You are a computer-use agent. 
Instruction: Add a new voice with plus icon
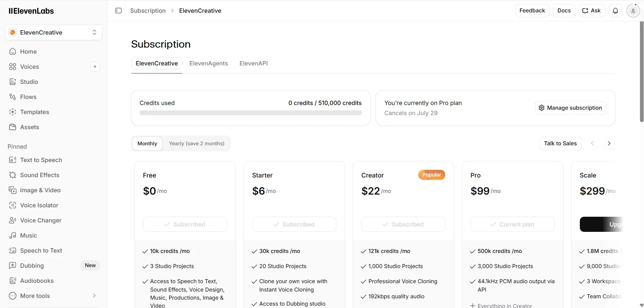pyautogui.click(x=95, y=67)
